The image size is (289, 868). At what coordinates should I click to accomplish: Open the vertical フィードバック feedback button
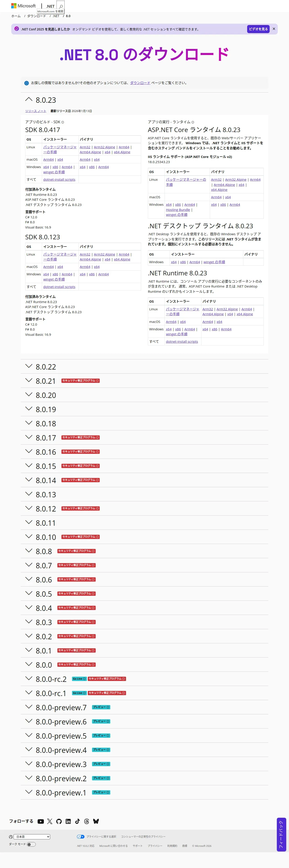[281, 834]
